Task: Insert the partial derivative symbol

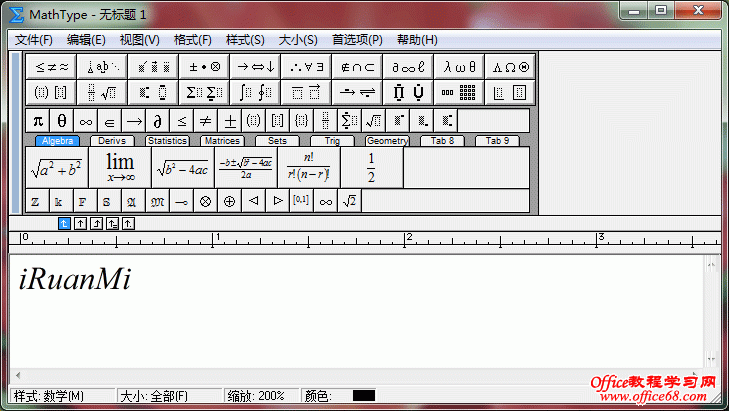Action: click(158, 121)
